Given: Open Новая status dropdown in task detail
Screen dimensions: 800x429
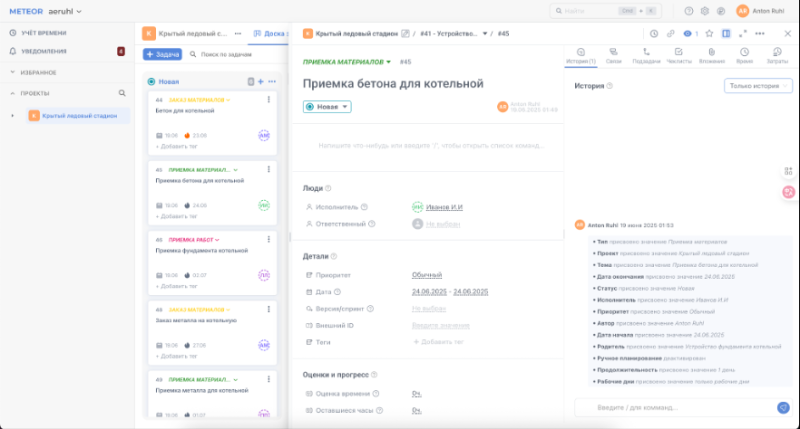Looking at the screenshot, I should point(327,107).
